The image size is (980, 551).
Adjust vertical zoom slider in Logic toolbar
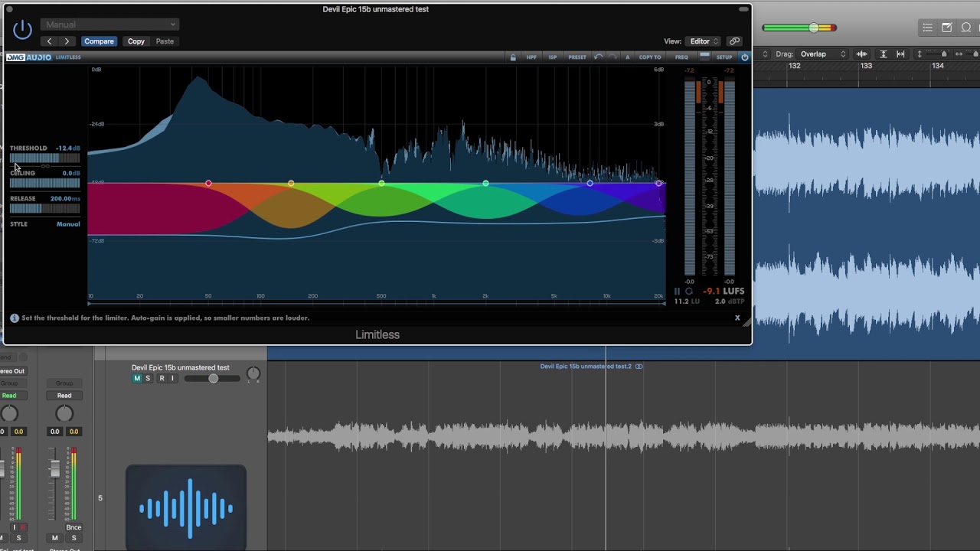click(943, 54)
